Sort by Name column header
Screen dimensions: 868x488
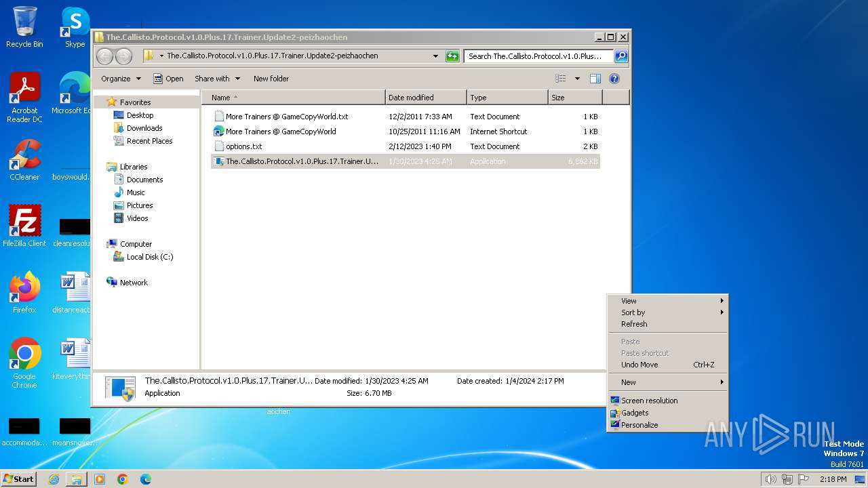point(293,98)
